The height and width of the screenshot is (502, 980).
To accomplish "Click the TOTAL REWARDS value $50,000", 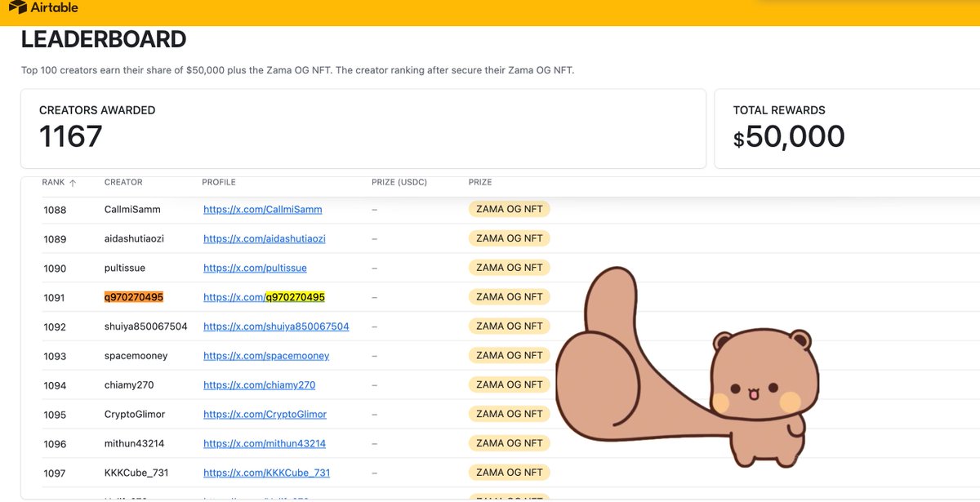I will click(789, 136).
